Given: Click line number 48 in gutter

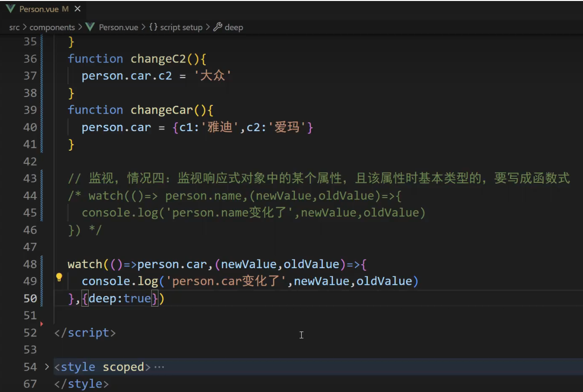Looking at the screenshot, I should pos(30,264).
